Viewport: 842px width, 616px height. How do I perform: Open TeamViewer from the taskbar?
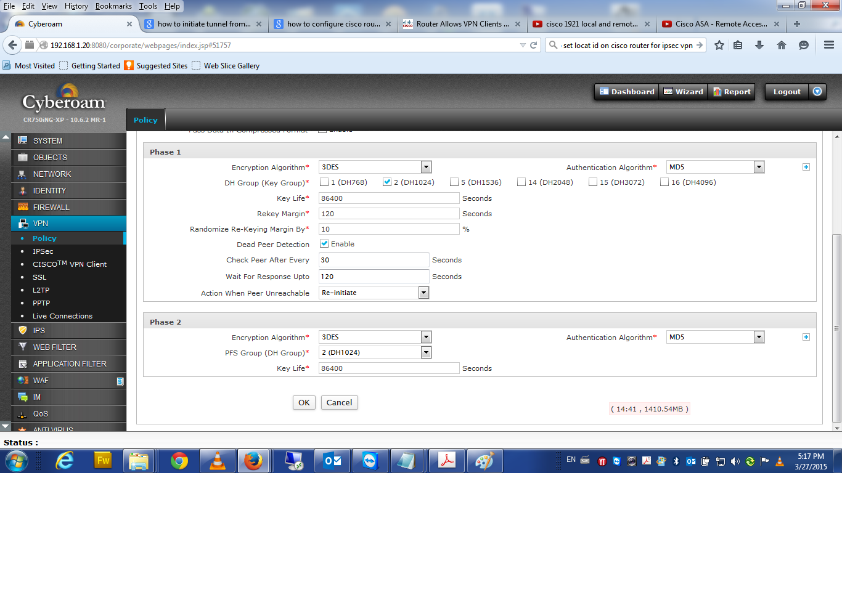point(370,461)
